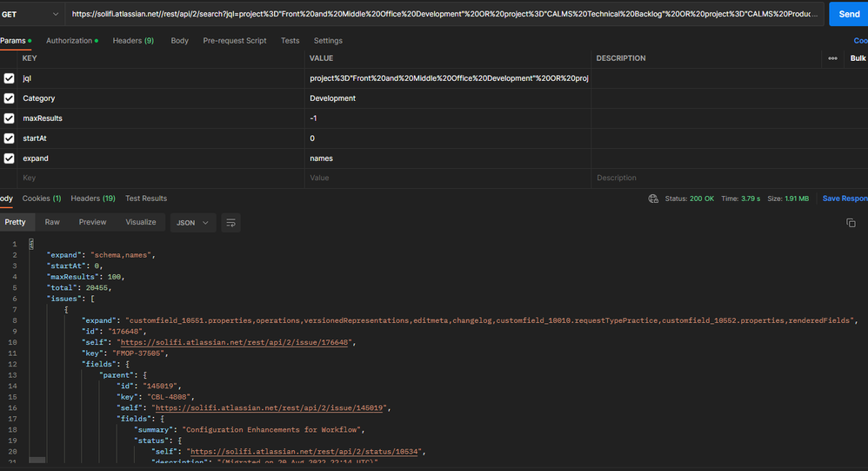This screenshot has width=868, height=471.
Task: Click the "key": "FMOP-37505" line
Action: [x=125, y=353]
